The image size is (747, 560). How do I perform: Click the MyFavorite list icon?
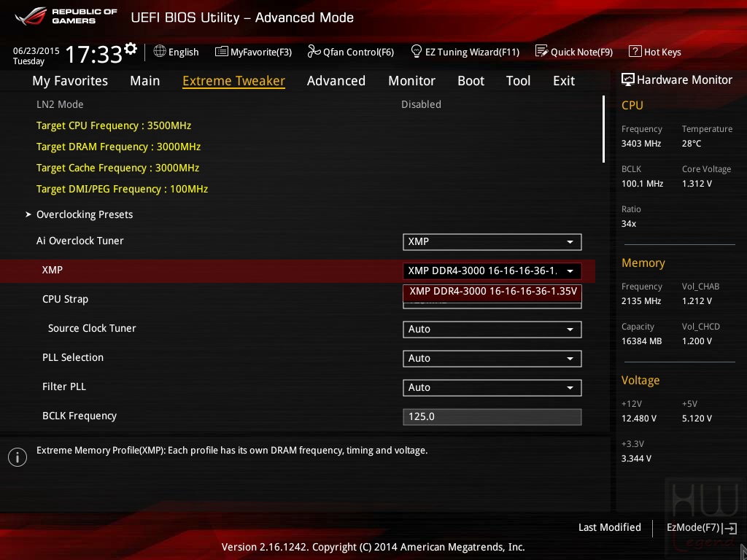point(222,52)
